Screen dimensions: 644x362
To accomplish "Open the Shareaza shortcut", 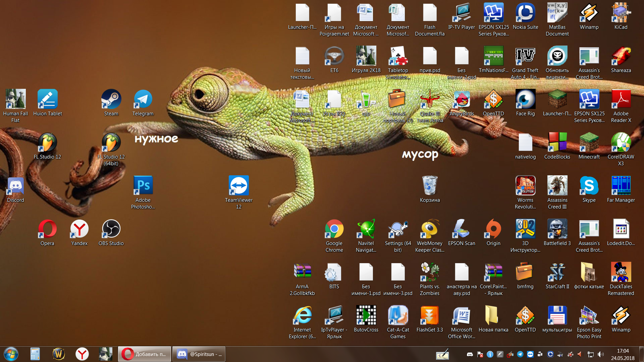I will (621, 60).
